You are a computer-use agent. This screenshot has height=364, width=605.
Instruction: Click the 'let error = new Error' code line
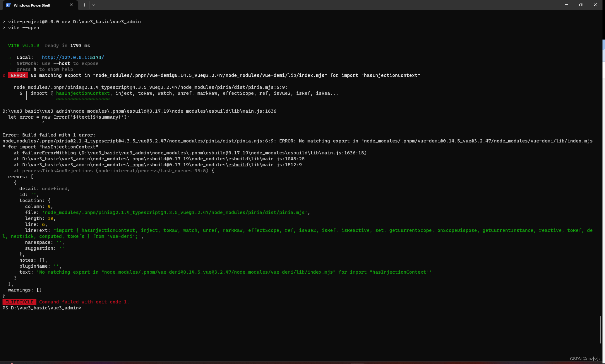(x=69, y=117)
